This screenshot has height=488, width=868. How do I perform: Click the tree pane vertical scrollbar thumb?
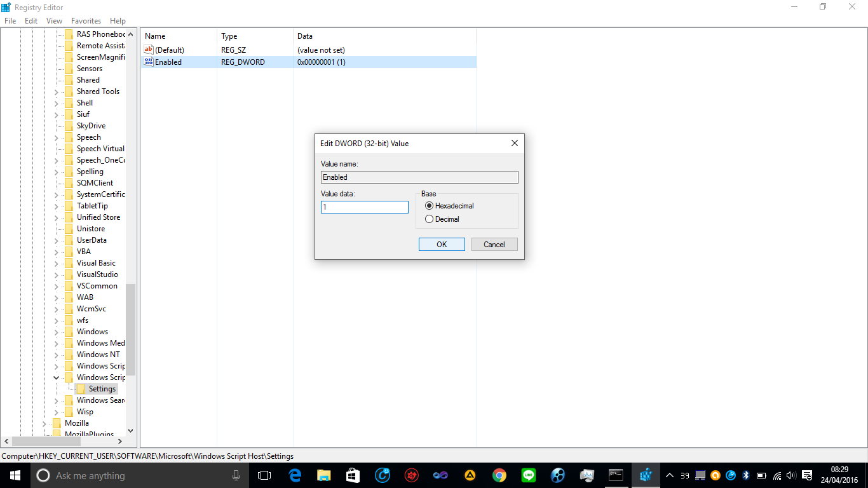[130, 329]
